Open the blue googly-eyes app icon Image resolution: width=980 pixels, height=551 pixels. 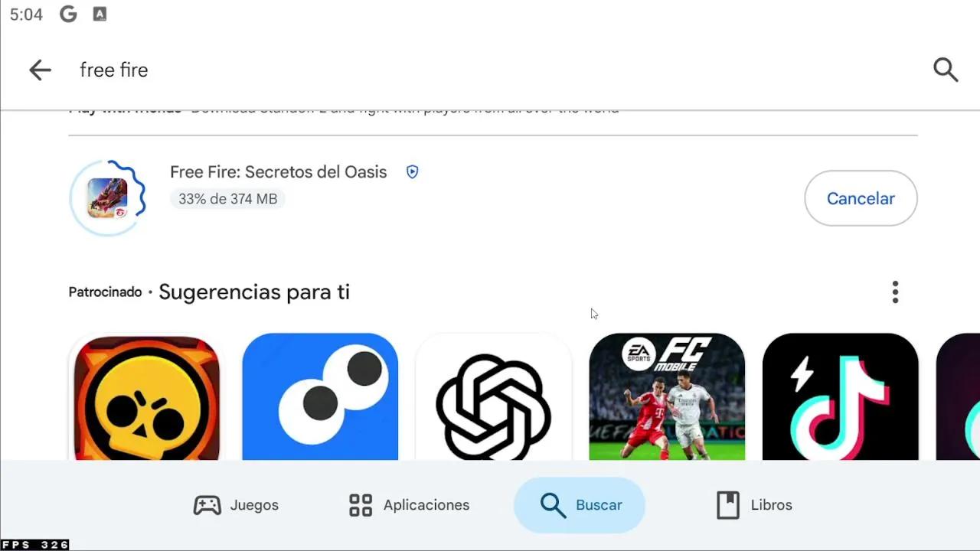320,396
